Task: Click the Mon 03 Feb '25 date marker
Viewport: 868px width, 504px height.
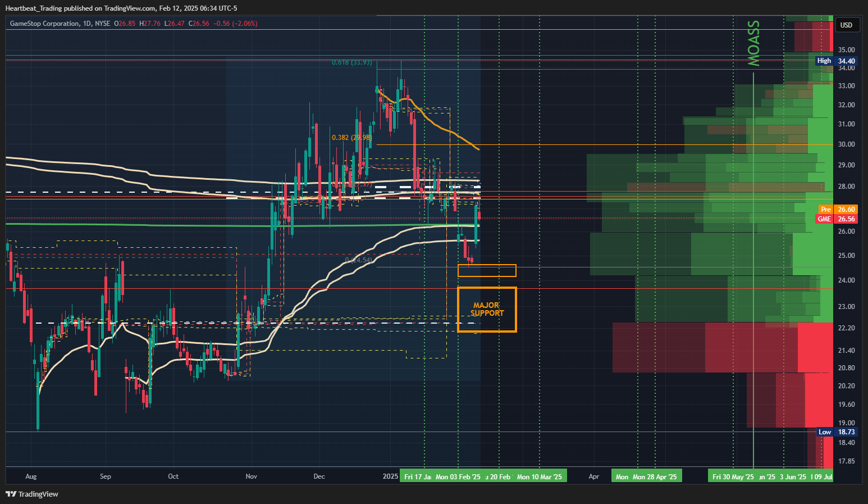Action: (458, 476)
